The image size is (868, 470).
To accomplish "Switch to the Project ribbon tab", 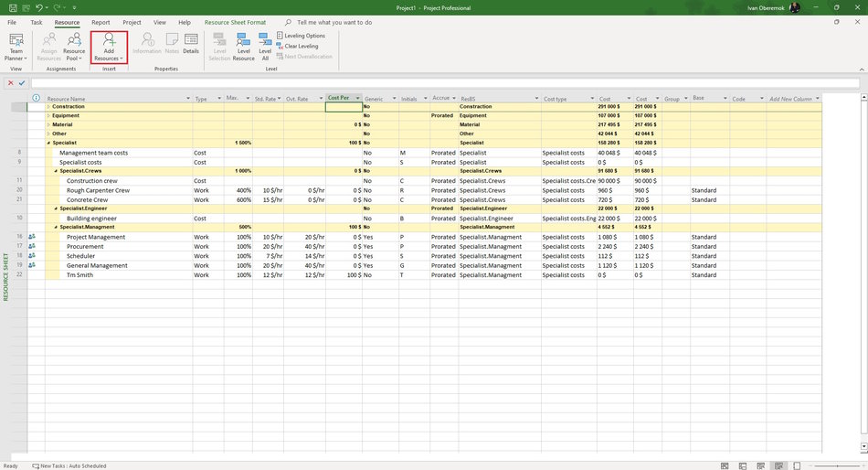I will [132, 22].
